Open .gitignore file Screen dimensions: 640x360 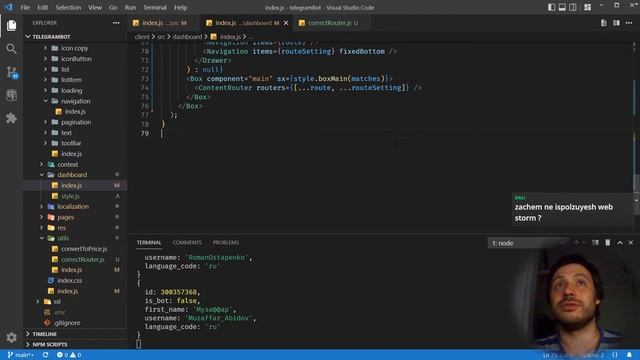tap(76, 323)
